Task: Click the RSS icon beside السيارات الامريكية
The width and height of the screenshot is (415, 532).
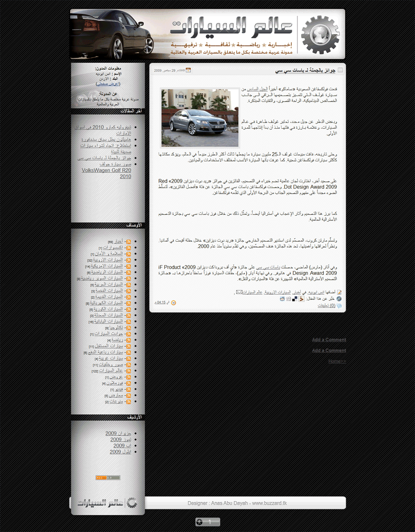Action: [x=129, y=266]
